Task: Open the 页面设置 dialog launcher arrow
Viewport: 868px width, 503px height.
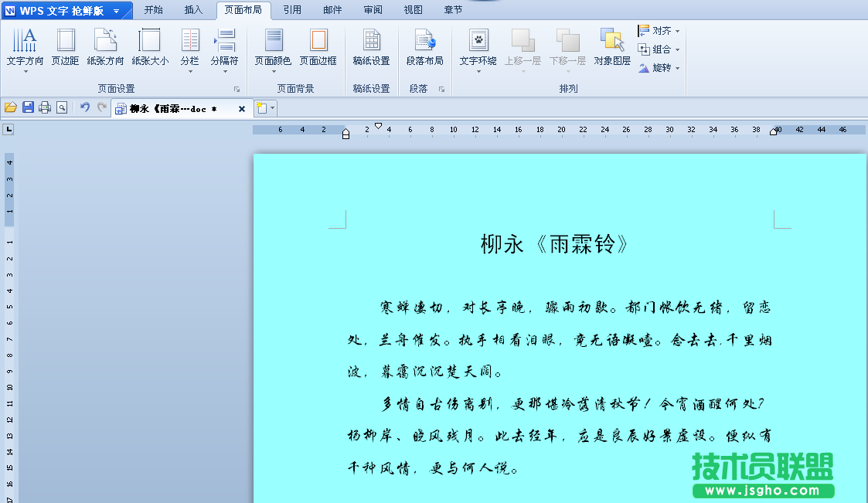Action: coord(237,88)
